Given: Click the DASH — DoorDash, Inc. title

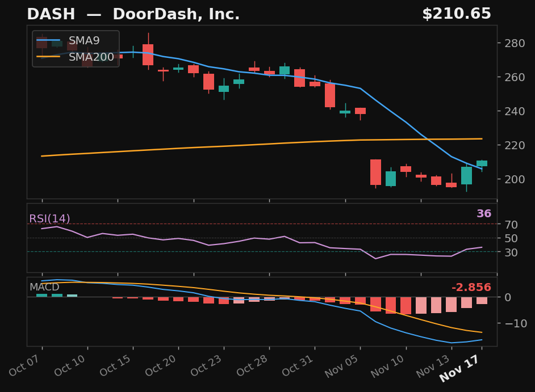Looking at the screenshot, I should pyautogui.click(x=133, y=14).
